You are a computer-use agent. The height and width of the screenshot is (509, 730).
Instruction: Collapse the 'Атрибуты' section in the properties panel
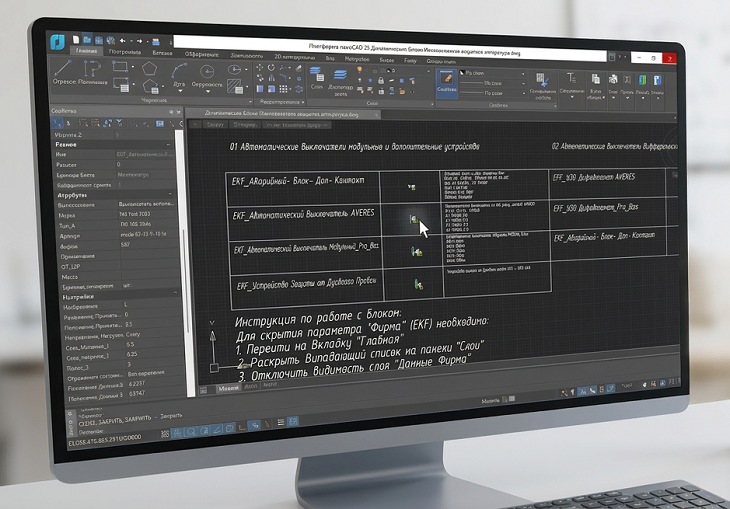(170, 194)
